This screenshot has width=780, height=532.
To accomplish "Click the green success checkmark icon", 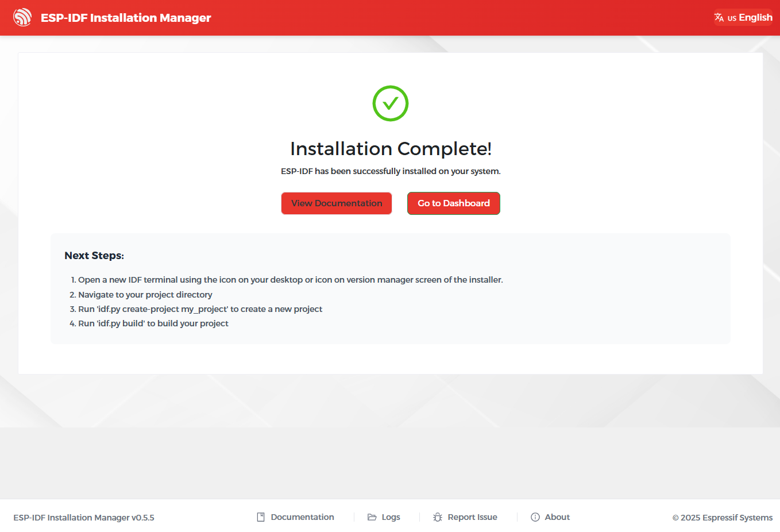I will pyautogui.click(x=391, y=103).
